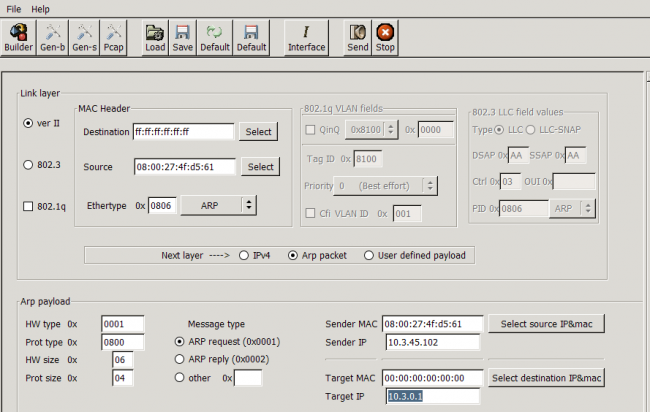Click the Target IP input field

[x=432, y=396]
